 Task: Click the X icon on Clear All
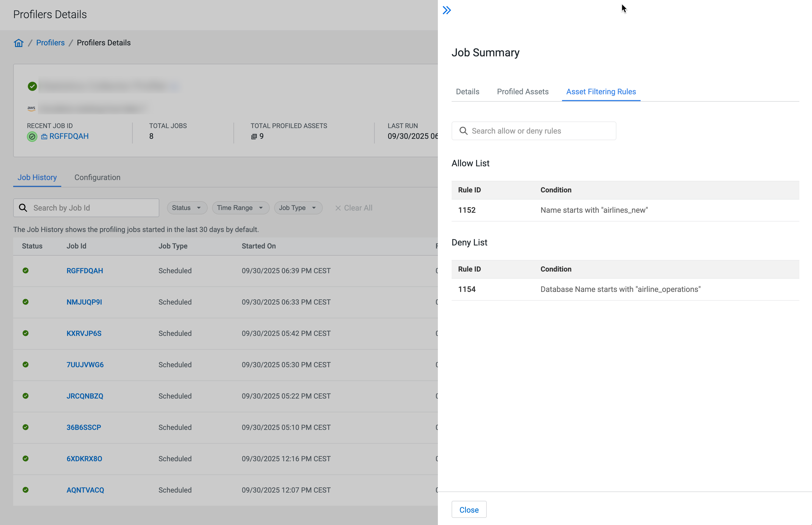[338, 208]
